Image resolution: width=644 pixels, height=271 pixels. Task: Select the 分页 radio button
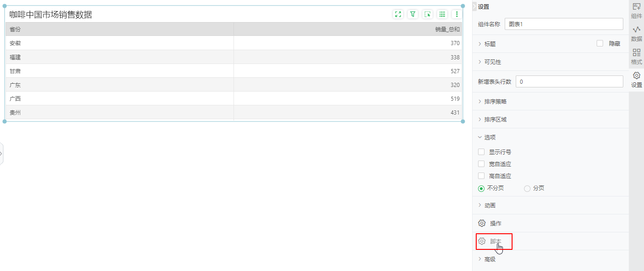point(527,188)
